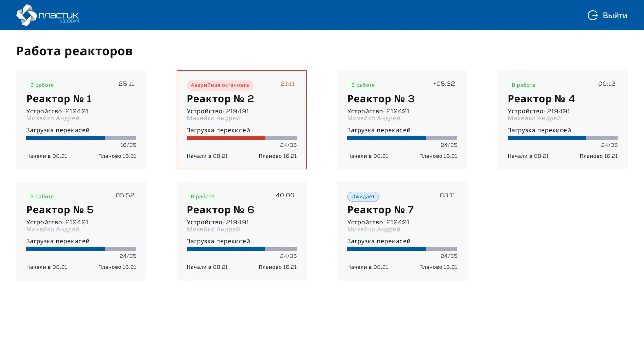Image resolution: width=644 pixels, height=362 pixels.
Task: Click the 40:00 timer on Реактор 6
Action: click(285, 195)
